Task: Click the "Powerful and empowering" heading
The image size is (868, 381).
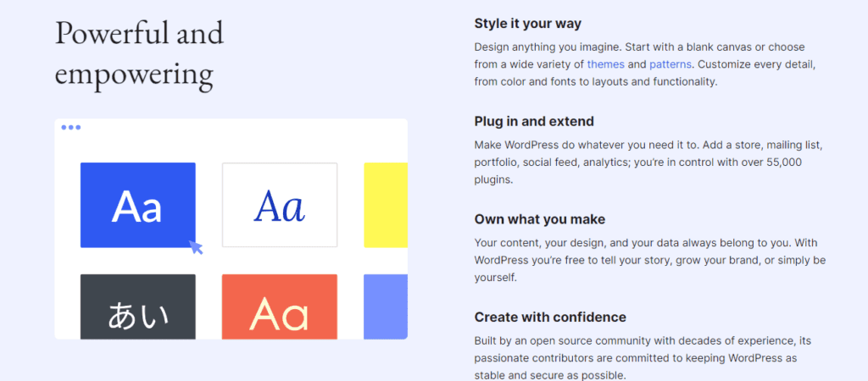Action: click(x=139, y=53)
